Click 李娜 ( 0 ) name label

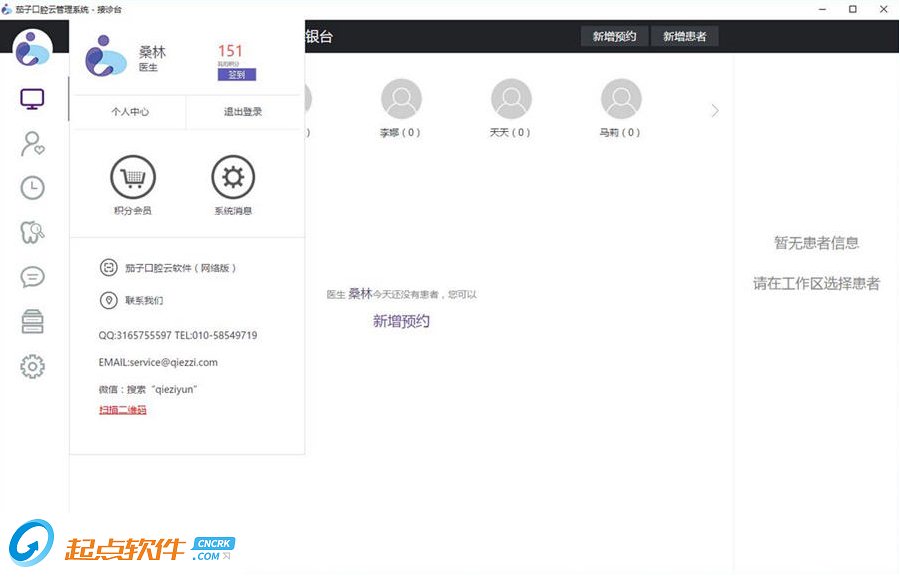click(x=400, y=133)
